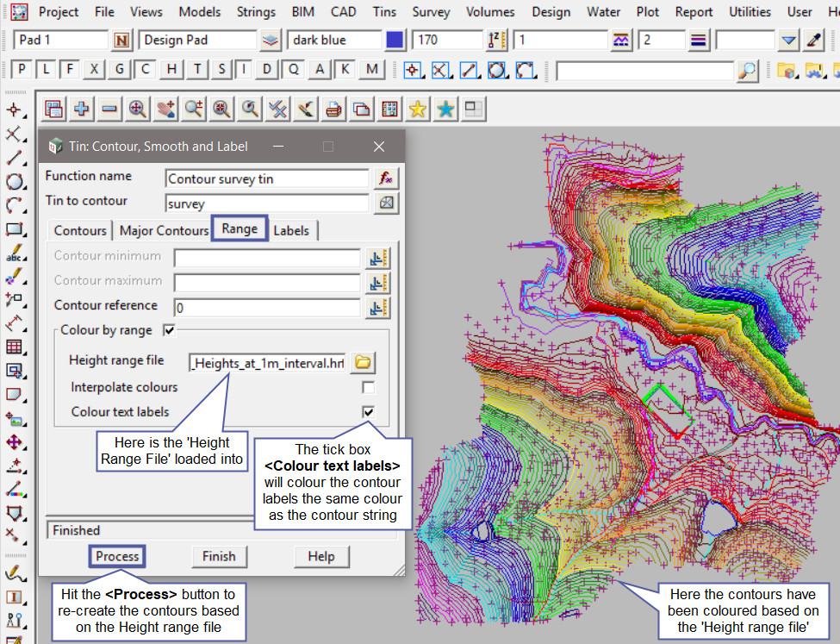Image resolution: width=840 pixels, height=644 pixels.
Task: Untick the Colour text labels checkbox
Action: 368,412
